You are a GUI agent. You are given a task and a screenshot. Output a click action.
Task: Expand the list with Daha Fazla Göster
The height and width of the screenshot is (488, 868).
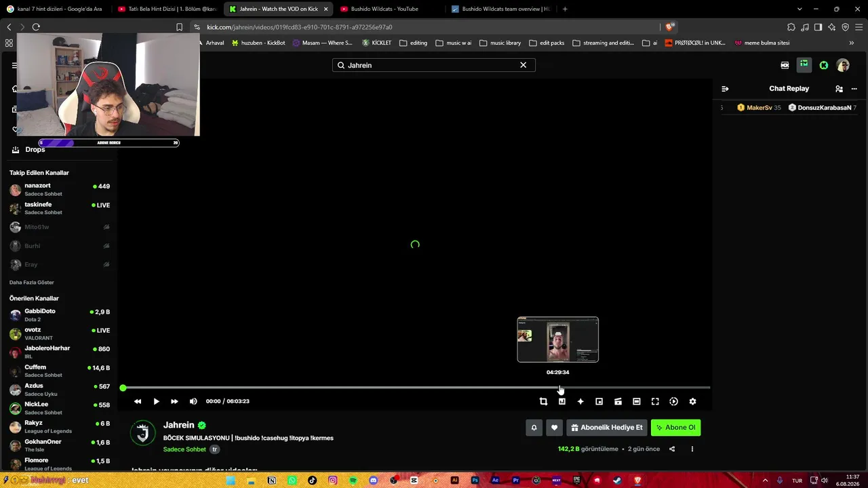pos(31,282)
